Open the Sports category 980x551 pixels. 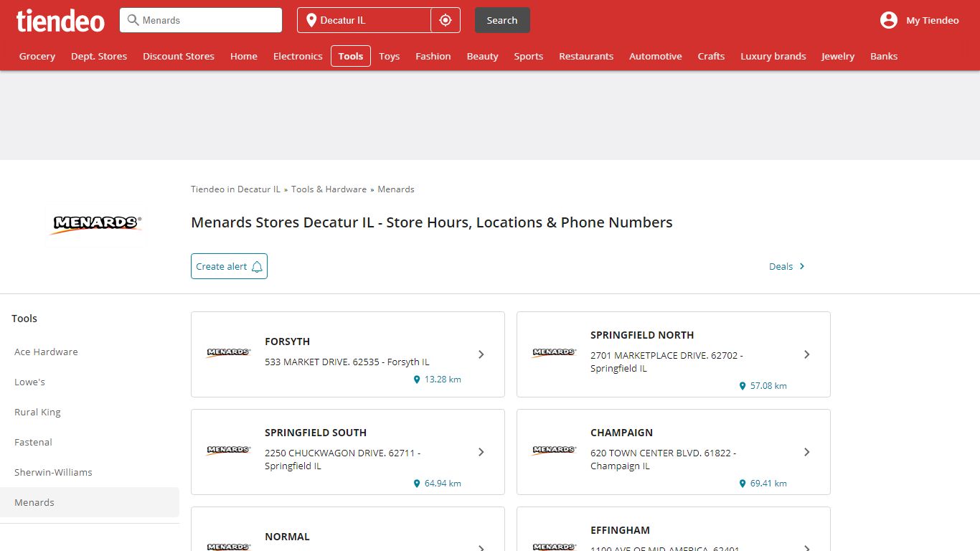[529, 56]
